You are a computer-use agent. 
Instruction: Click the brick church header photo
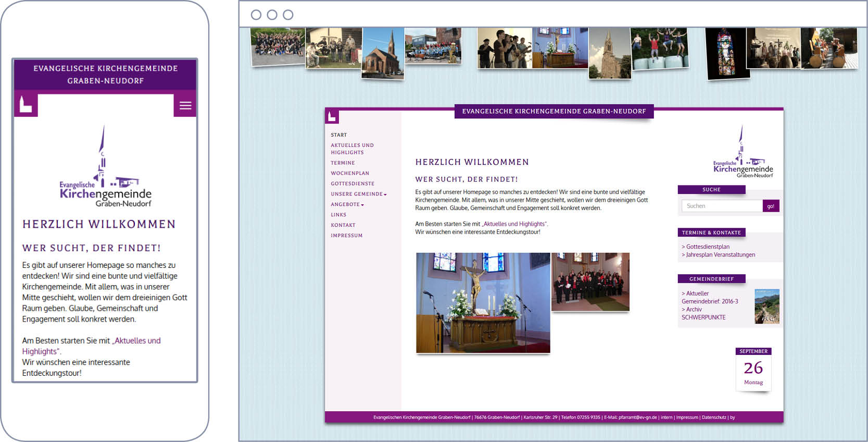383,54
